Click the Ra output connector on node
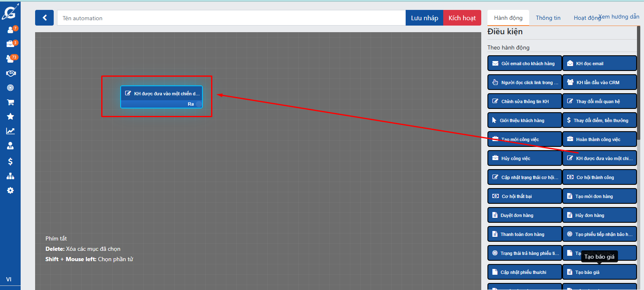Viewport: 644px width, 290px height. coord(199,104)
